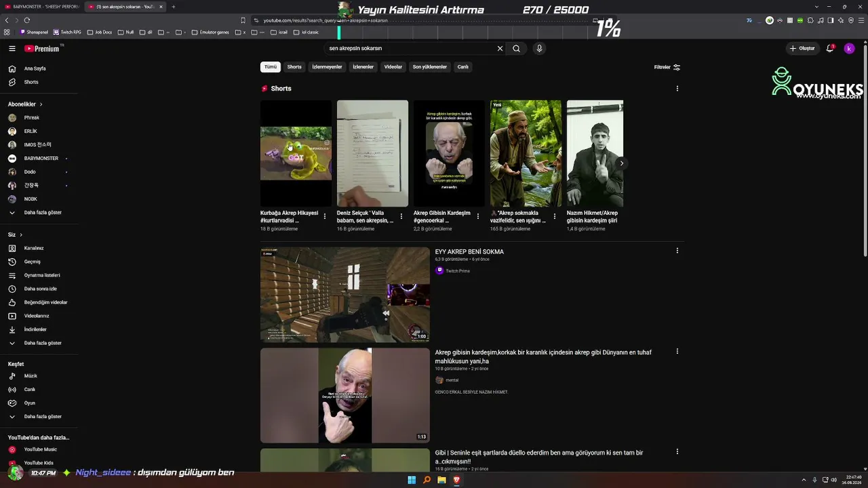The height and width of the screenshot is (488, 868).
Task: Start voice search with the microphone
Action: (539, 49)
